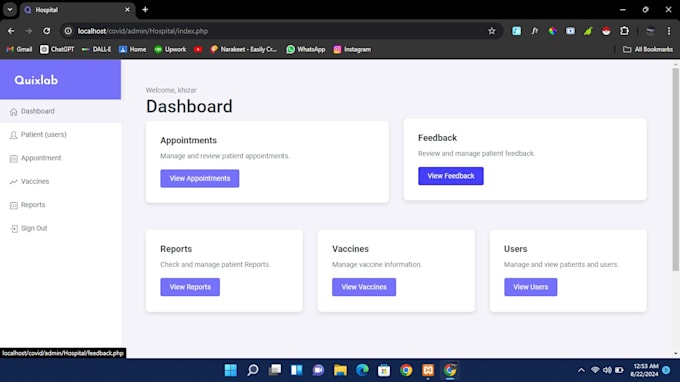
Task: Click the Dashboard home icon in sidebar
Action: [13, 112]
